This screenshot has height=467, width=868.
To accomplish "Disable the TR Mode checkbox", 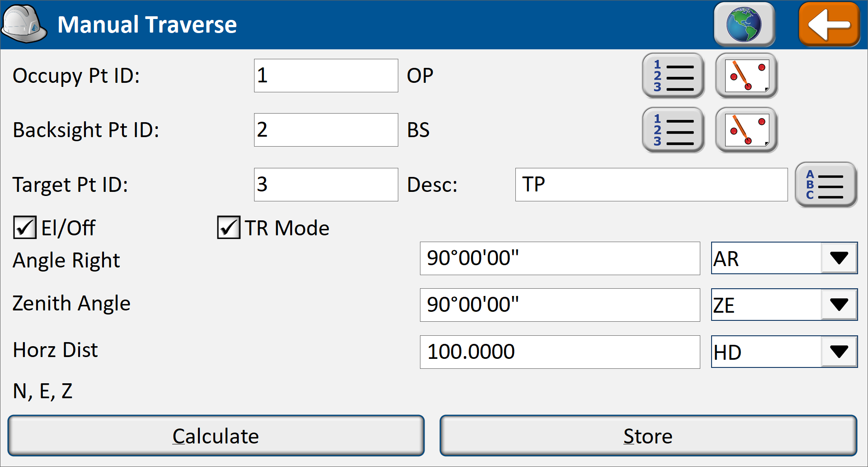I will click(229, 227).
